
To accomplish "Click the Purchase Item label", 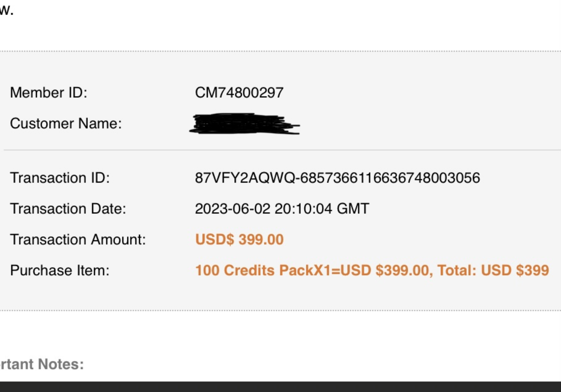I will coord(60,270).
